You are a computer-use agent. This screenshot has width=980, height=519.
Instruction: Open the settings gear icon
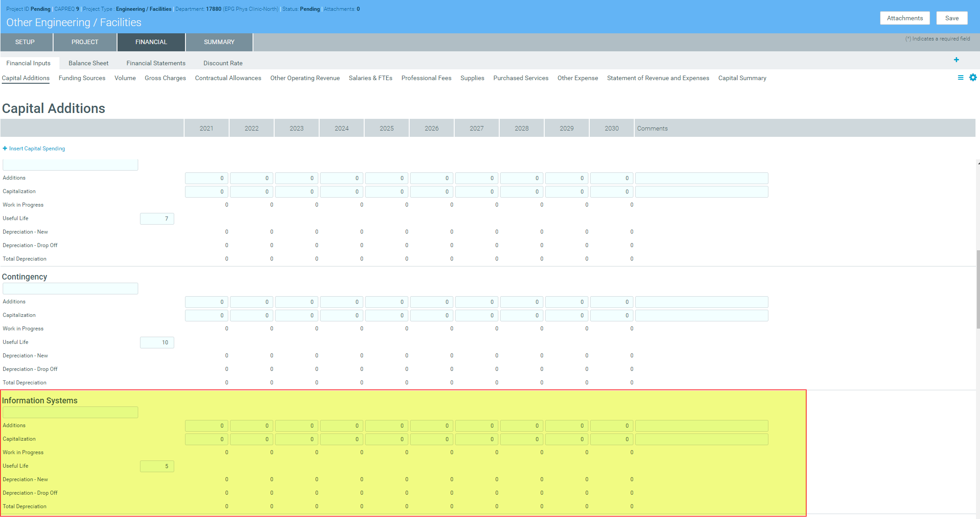point(973,77)
